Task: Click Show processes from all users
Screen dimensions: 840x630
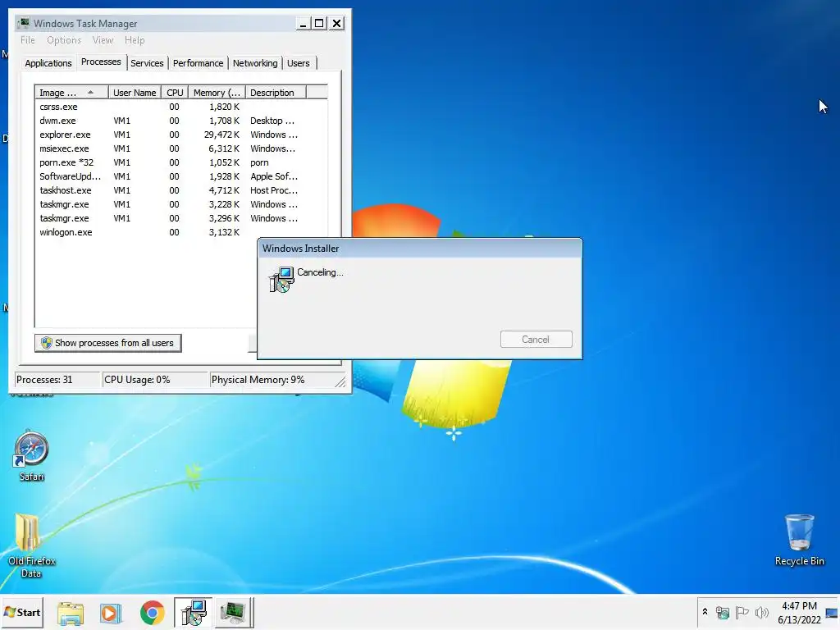Action: [108, 343]
